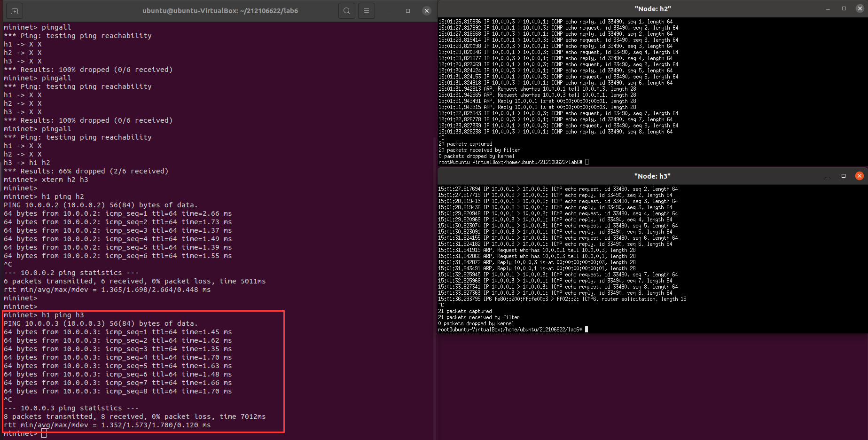868x440 pixels.
Task: Click the ping reply with time=2.66 ms
Action: (x=118, y=213)
